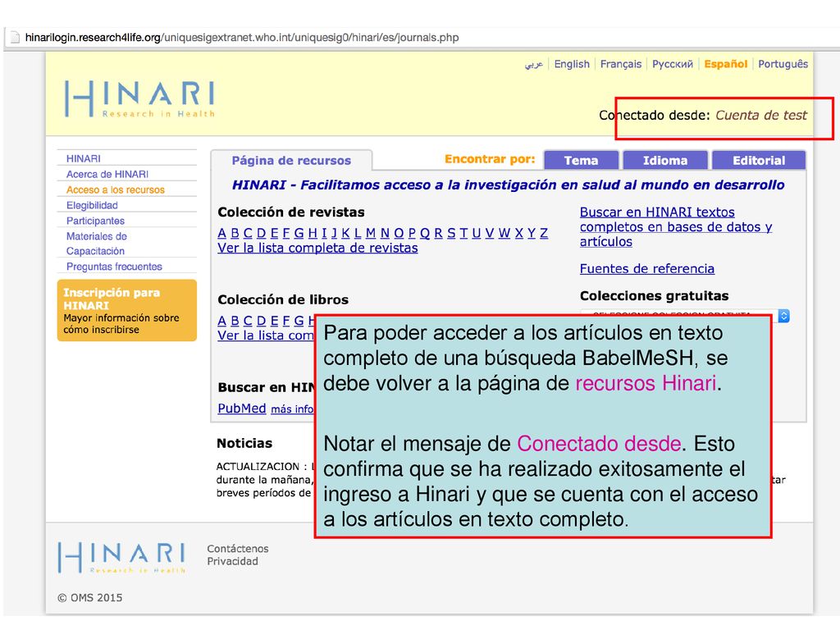Click the footer HINARI logo
Viewport: 840px width, 630px height.
coord(121,557)
